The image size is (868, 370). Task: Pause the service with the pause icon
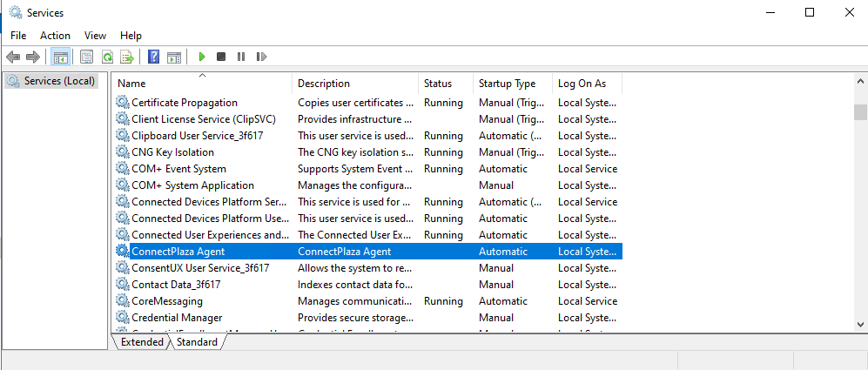point(241,57)
